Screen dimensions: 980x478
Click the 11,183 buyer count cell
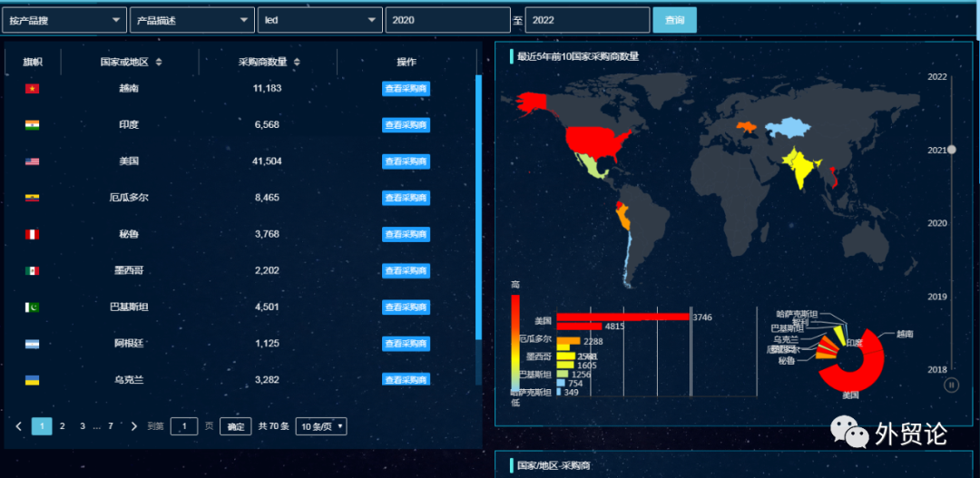[268, 89]
